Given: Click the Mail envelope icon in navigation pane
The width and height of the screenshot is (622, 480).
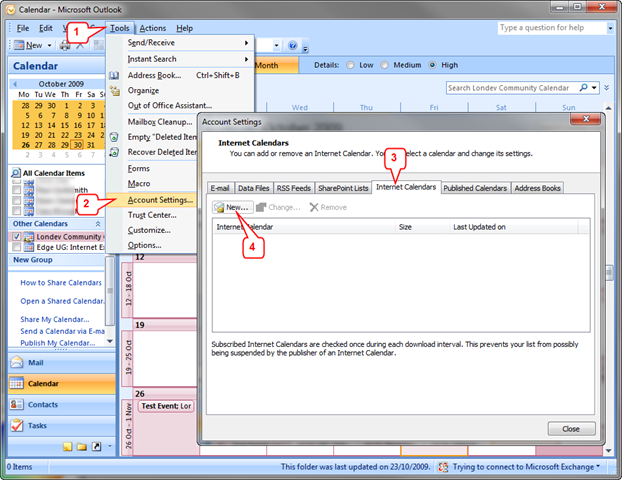Looking at the screenshot, I should 17,363.
